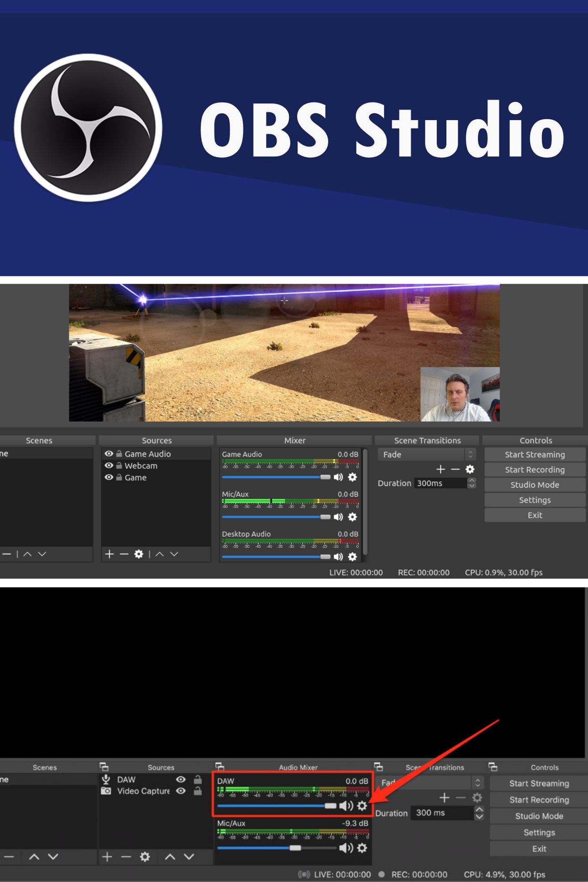Hide the Webcam source with eye icon
Screen dimensions: 588x882
[x=109, y=466]
